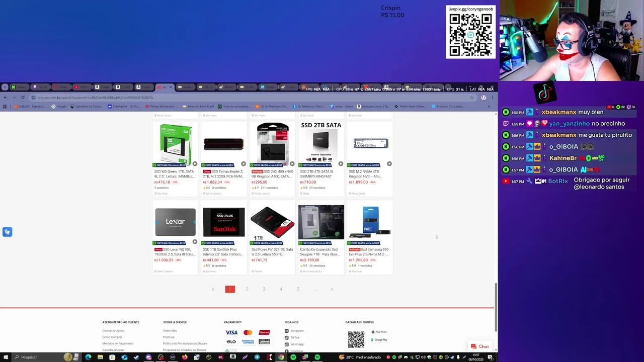
Task: Open Métodos de Pagamento footer link
Action: [x=118, y=343]
